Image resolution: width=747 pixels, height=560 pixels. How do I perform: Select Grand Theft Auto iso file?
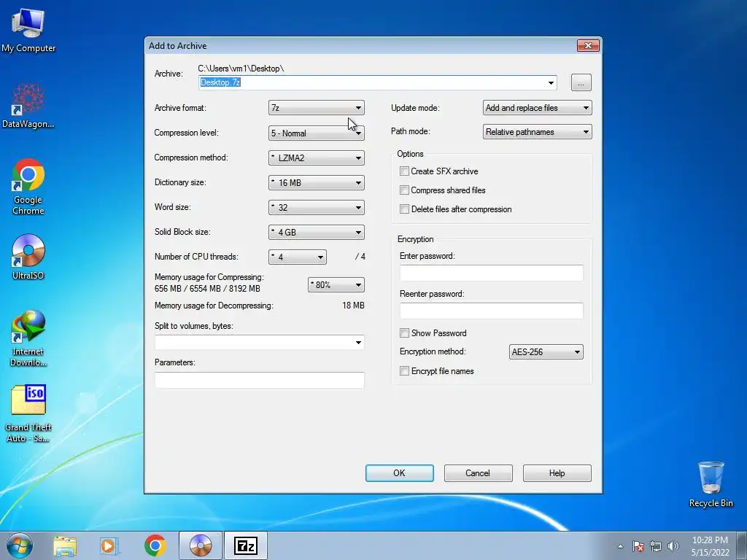tap(28, 413)
